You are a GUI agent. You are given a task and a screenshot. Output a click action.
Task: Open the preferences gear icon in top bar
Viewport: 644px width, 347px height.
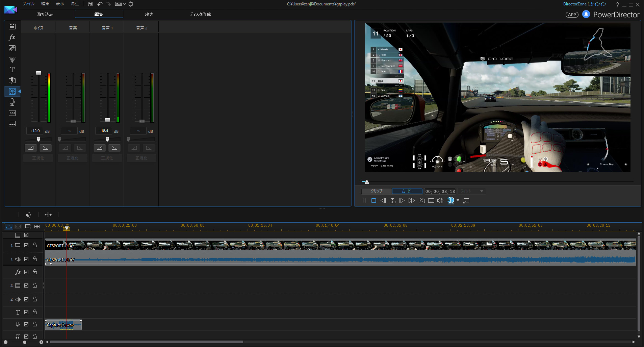[x=131, y=4]
